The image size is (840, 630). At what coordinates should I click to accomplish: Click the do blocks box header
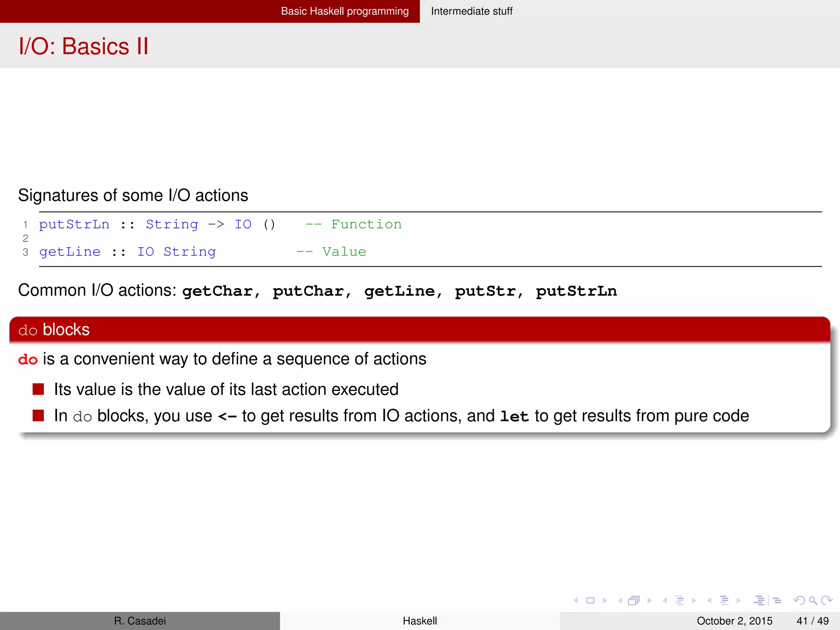[x=420, y=329]
